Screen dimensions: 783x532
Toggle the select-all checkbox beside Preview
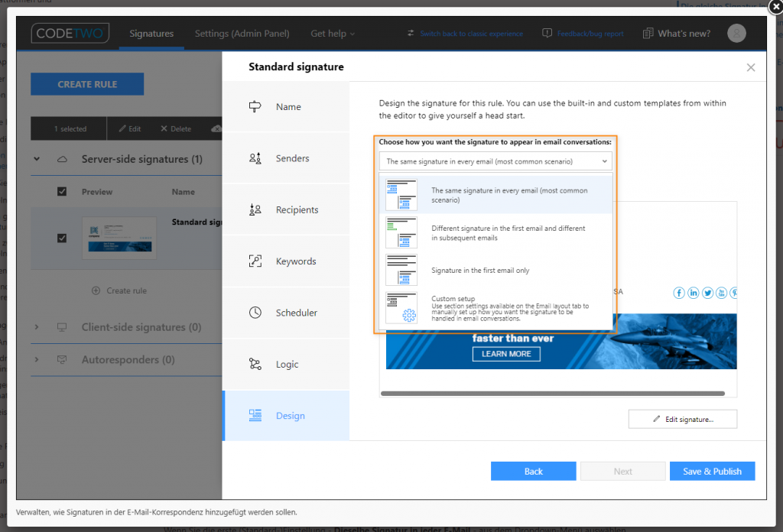[62, 192]
